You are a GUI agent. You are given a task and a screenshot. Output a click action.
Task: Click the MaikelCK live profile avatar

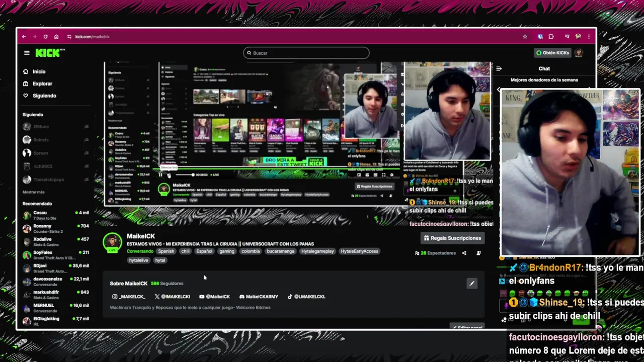pyautogui.click(x=112, y=243)
